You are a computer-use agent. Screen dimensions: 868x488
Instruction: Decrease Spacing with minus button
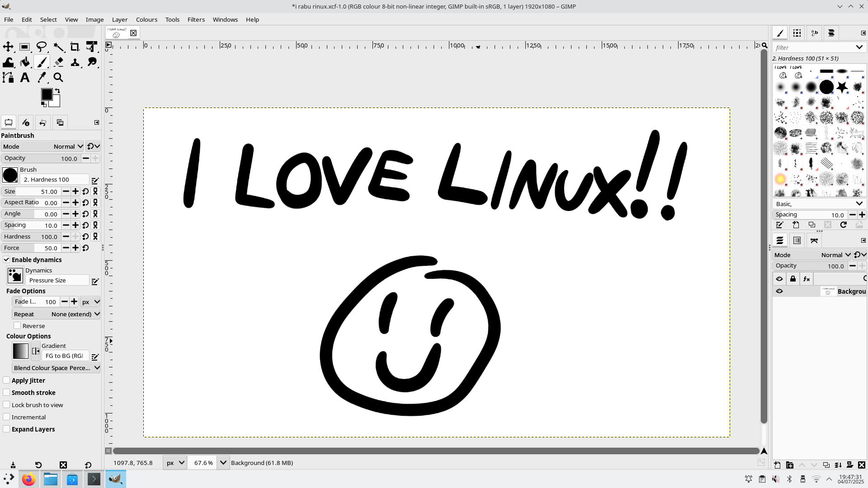[x=66, y=225]
